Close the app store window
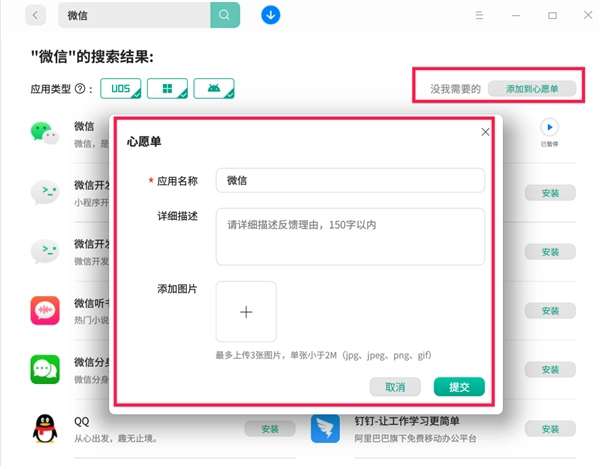 tap(588, 15)
